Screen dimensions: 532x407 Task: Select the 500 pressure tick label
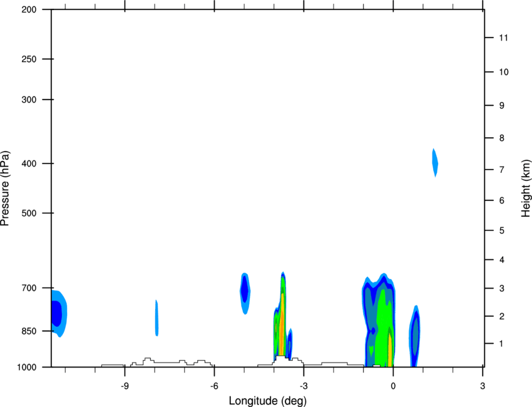point(29,213)
